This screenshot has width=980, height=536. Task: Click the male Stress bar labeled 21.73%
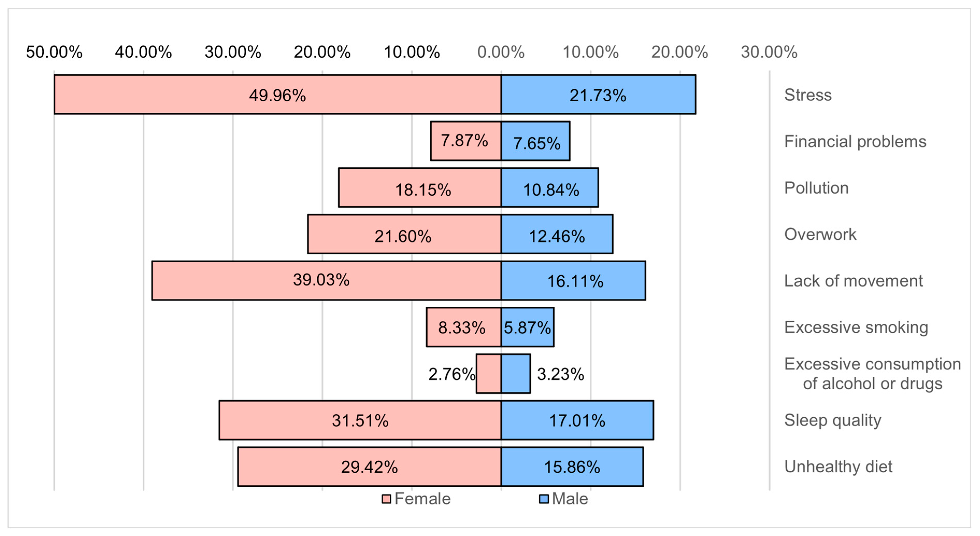coord(598,95)
